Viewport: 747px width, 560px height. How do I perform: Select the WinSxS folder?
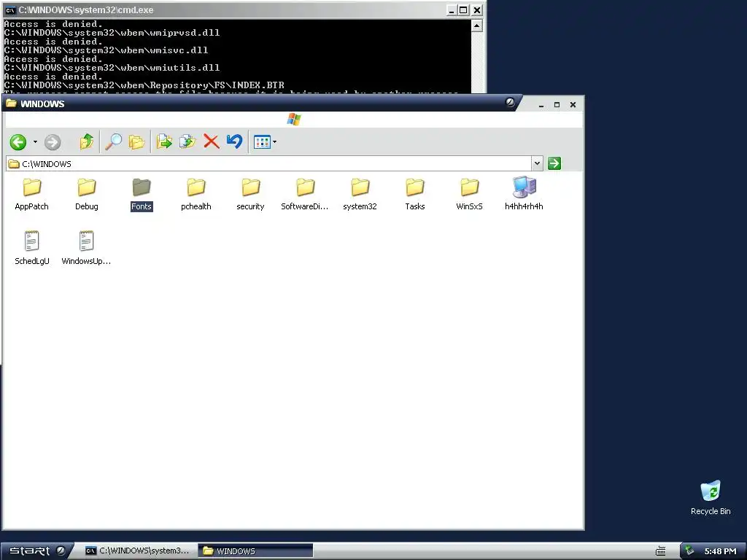point(469,194)
